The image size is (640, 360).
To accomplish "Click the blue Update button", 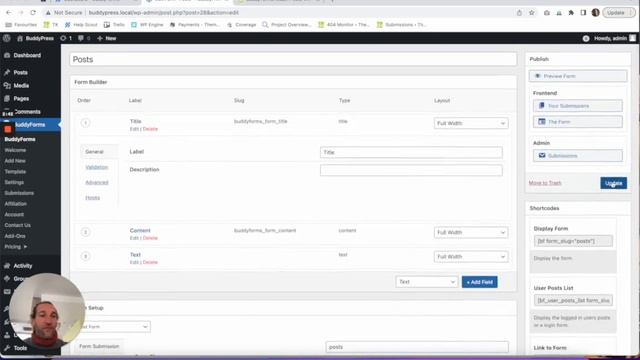I will (x=613, y=183).
